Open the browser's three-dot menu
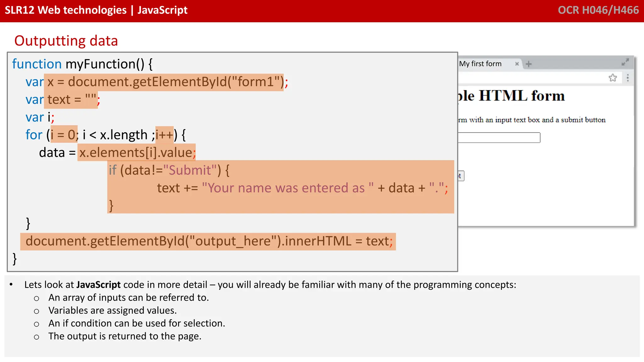Image resolution: width=644 pixels, height=362 pixels. (x=628, y=78)
